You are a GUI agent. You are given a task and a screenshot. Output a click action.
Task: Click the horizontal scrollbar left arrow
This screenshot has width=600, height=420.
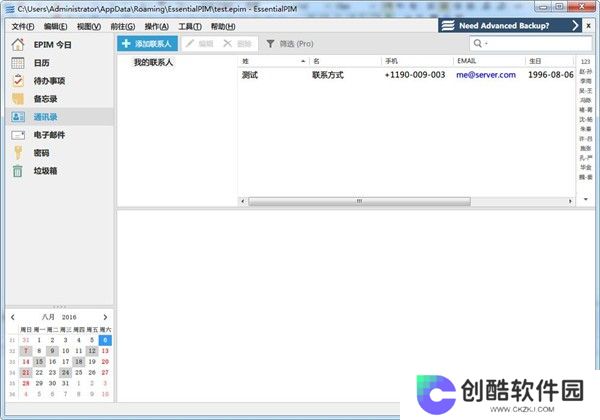[x=243, y=201]
